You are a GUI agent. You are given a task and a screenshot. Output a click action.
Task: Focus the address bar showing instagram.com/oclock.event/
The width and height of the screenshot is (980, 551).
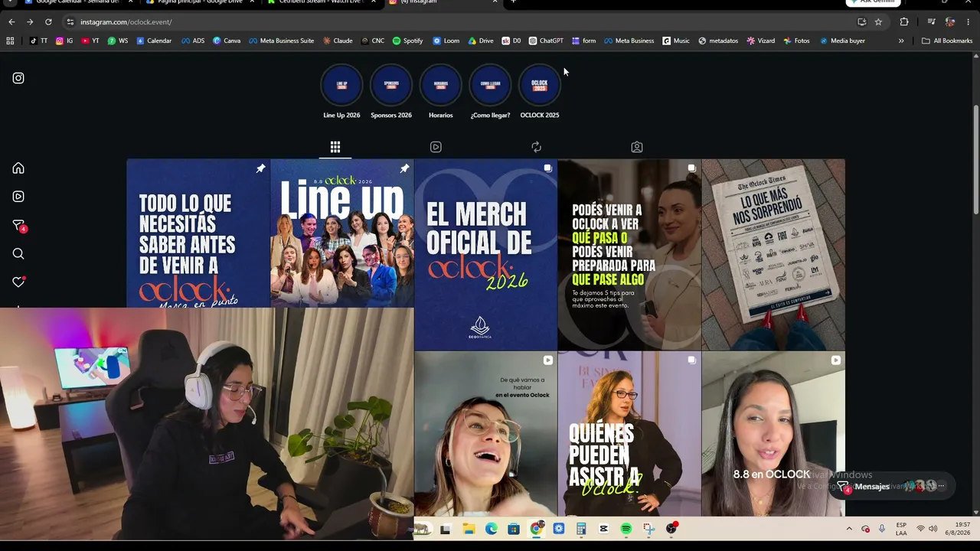tap(459, 22)
